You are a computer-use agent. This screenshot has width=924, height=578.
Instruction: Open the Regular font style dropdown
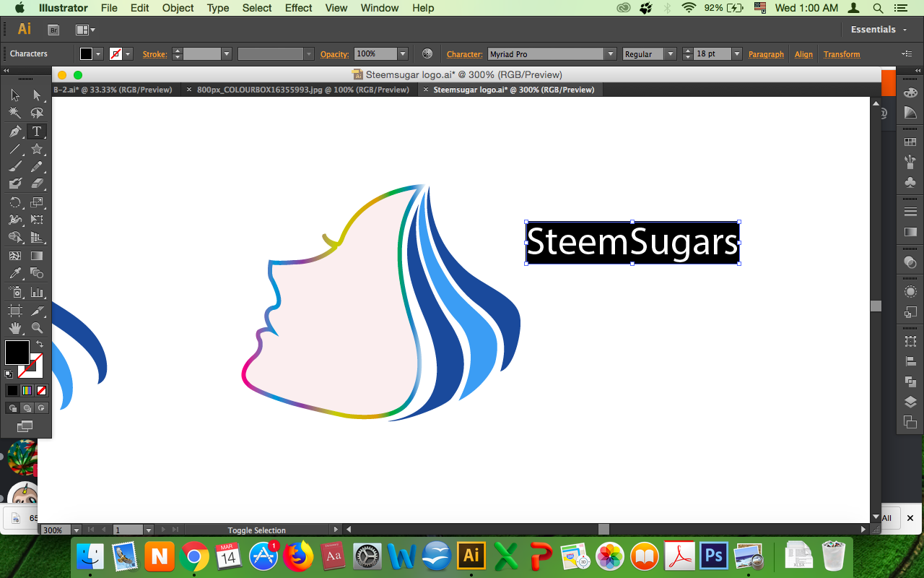671,54
